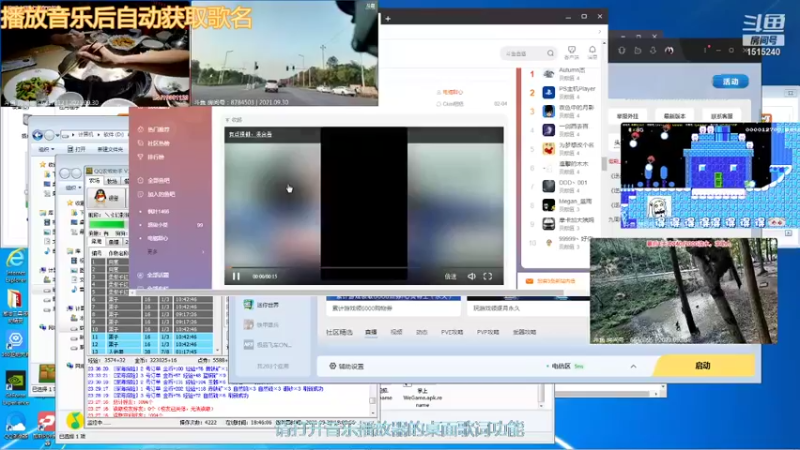Focus the search input field
800x450 pixels.
524,53
